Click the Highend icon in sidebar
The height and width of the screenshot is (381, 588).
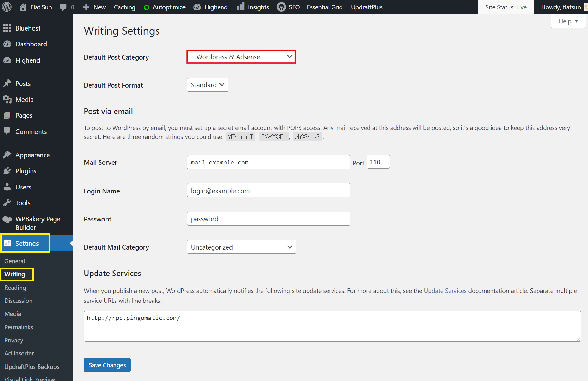click(7, 60)
